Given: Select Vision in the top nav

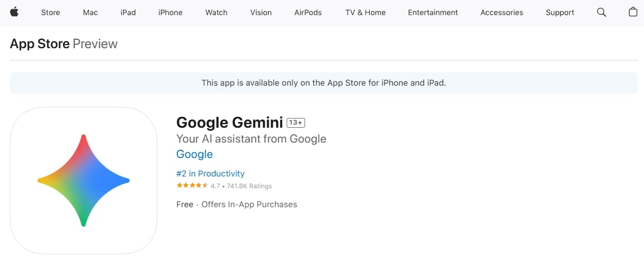Looking at the screenshot, I should point(261,12).
